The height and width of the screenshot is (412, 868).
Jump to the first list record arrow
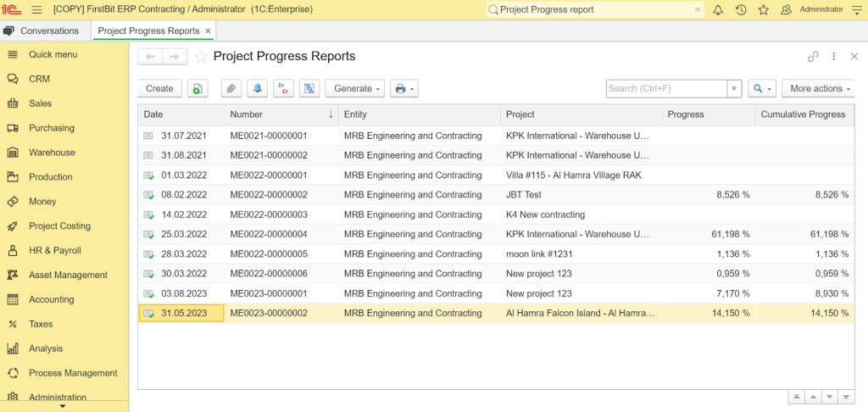coord(795,397)
